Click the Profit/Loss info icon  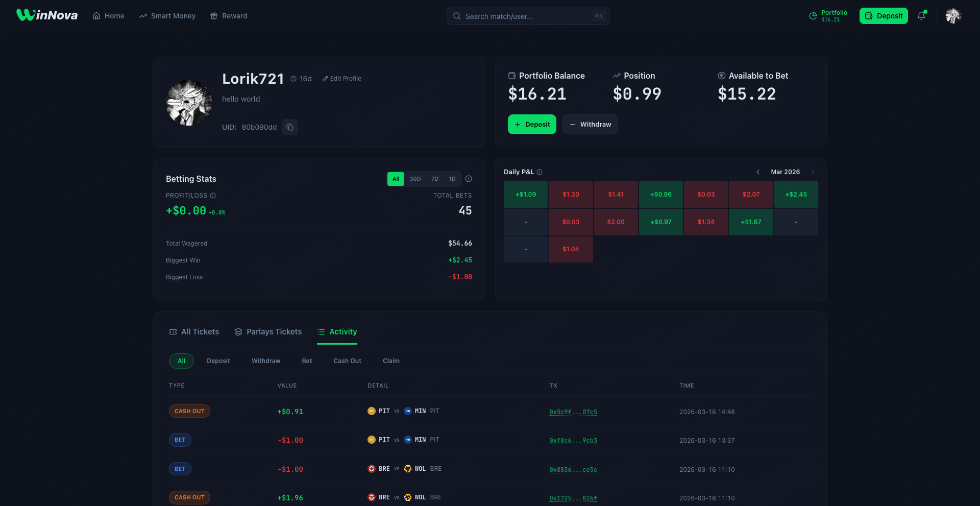[213, 196]
